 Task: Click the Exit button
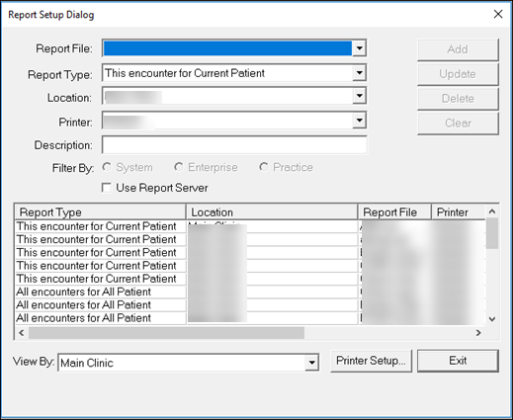(458, 361)
